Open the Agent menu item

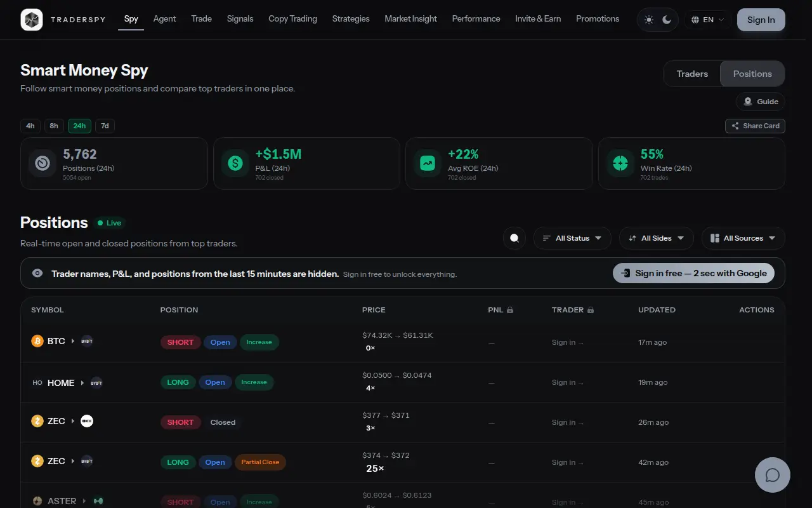point(164,19)
